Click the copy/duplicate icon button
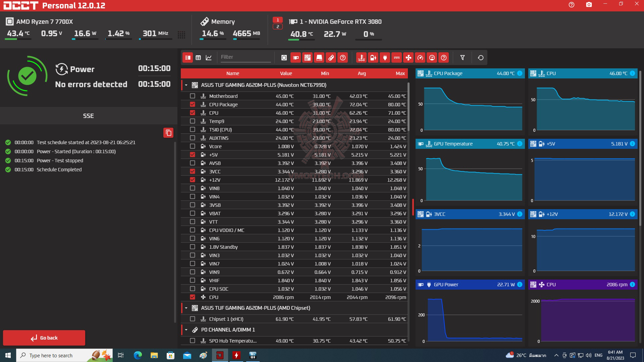Screen dimensions: 644x362 click(x=168, y=132)
